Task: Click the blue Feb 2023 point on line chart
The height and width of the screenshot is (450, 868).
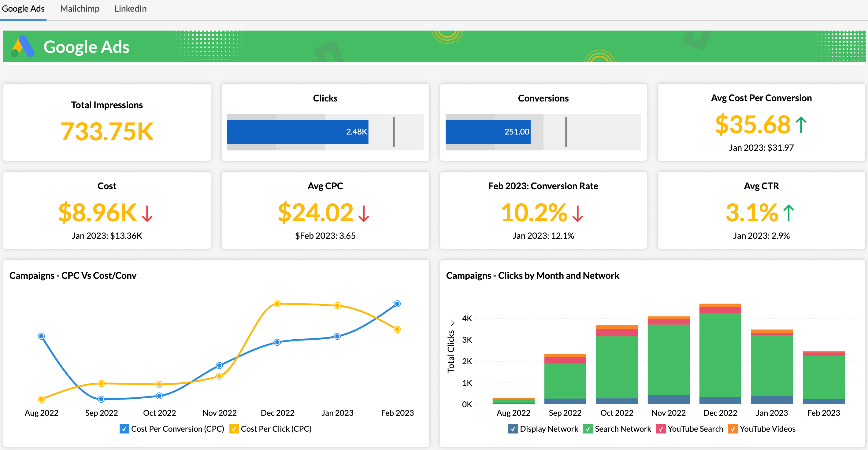Action: [397, 304]
